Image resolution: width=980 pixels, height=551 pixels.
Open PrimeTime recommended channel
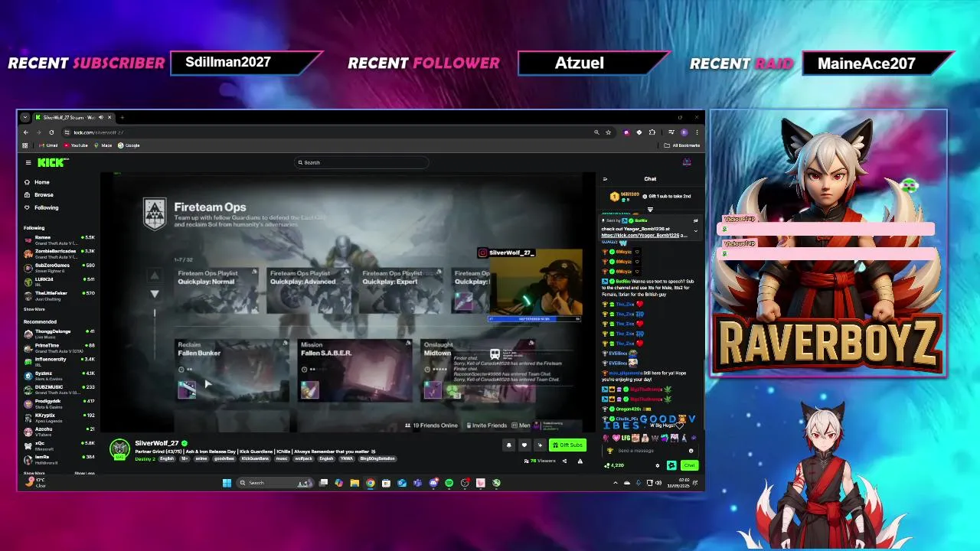(59, 347)
